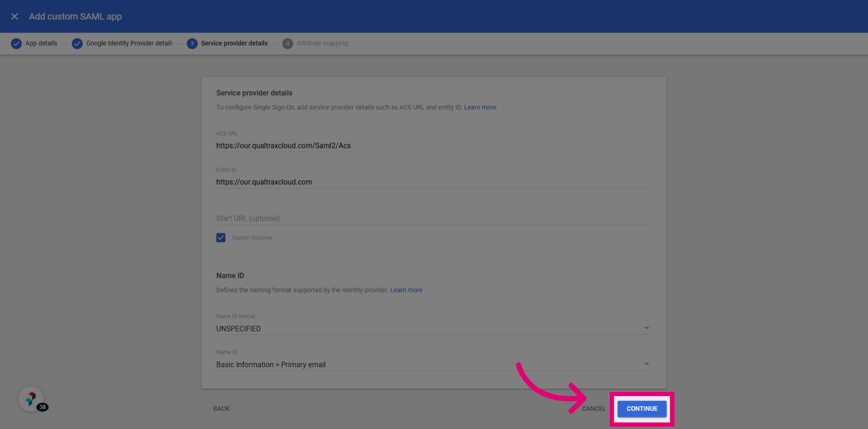Click the Google Identity Provider checkmark icon
This screenshot has width=868, height=429.
coord(77,43)
